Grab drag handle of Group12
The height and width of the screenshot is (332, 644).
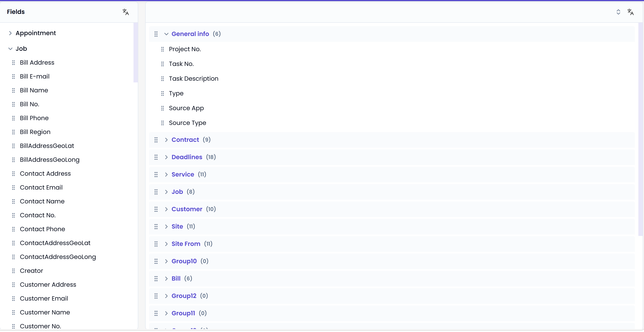point(156,296)
